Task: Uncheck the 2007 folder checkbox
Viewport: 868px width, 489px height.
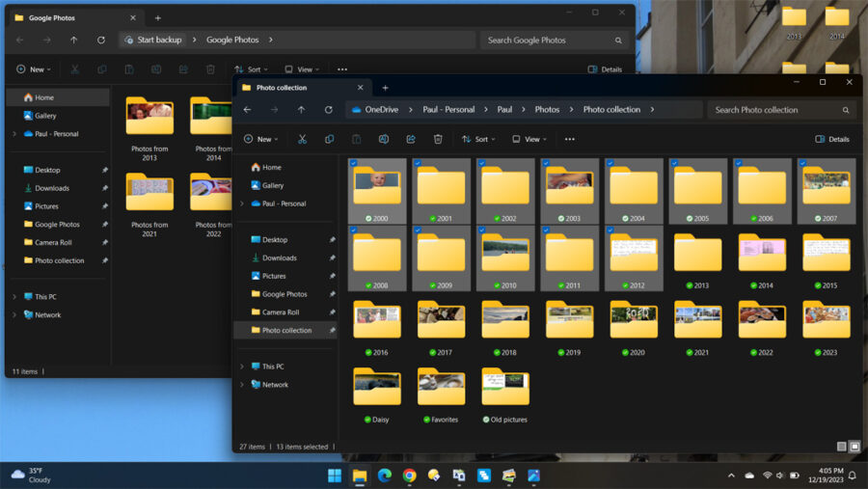Action: tap(802, 164)
